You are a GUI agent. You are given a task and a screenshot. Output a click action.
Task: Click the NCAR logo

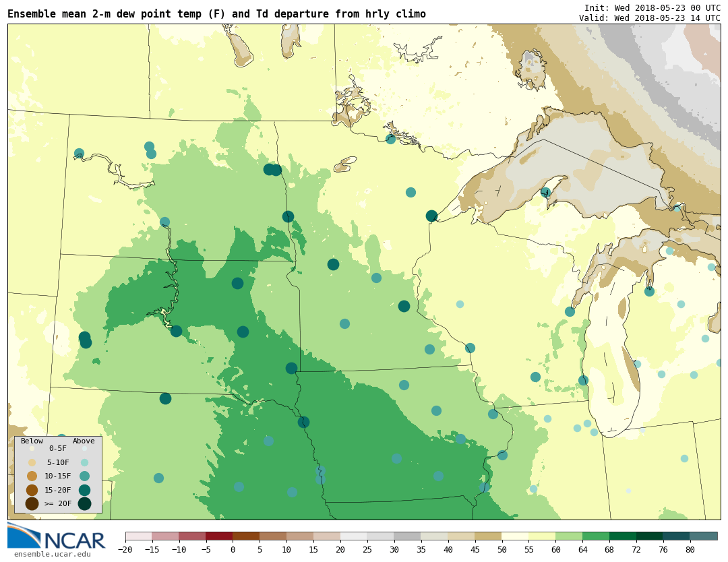(x=57, y=536)
